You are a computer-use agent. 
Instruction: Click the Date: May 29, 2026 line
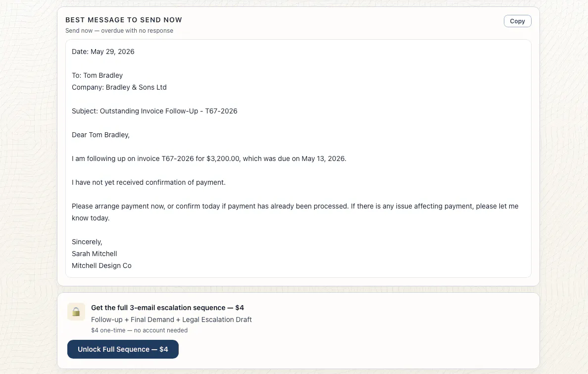pos(103,52)
